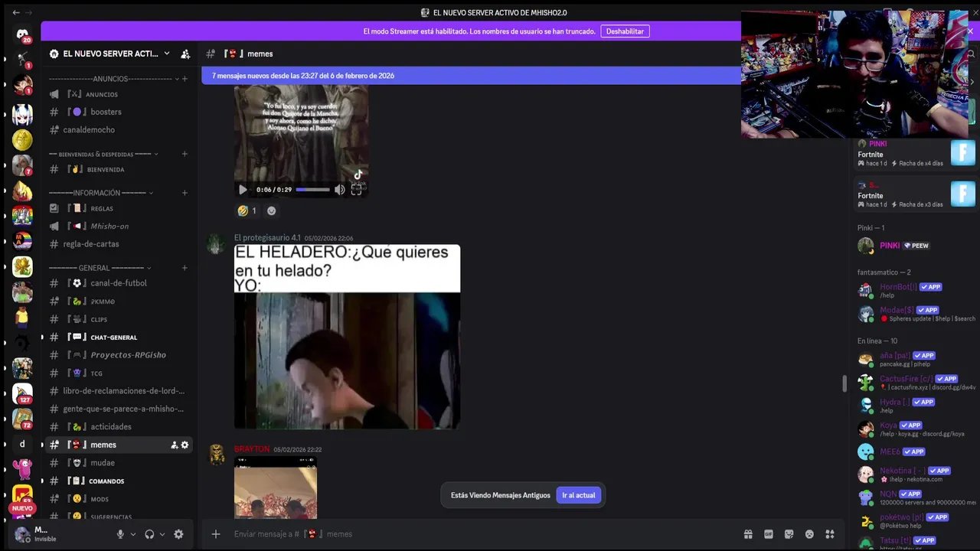Click the BRAYTON username
Screen dimensions: 980x551
pos(252,449)
